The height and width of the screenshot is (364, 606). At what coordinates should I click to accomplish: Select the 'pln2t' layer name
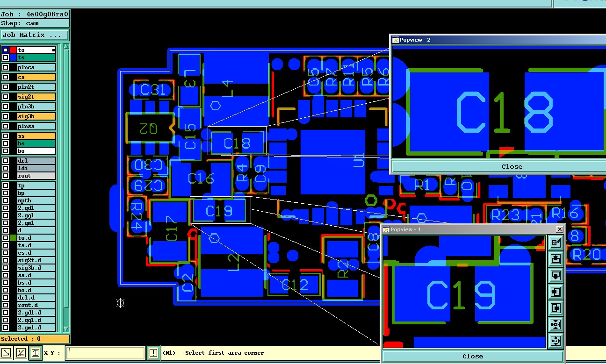click(x=36, y=87)
